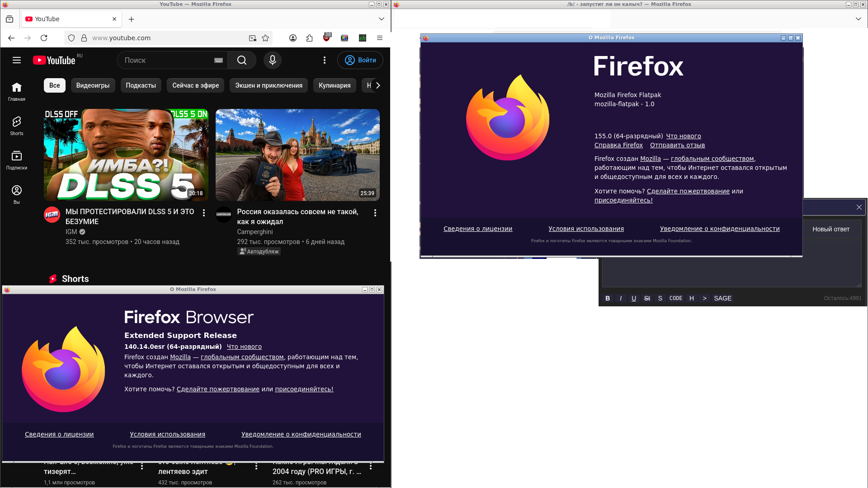868x488 pixels.
Task: Open options menu for DLSS 5 video
Action: [x=204, y=213]
